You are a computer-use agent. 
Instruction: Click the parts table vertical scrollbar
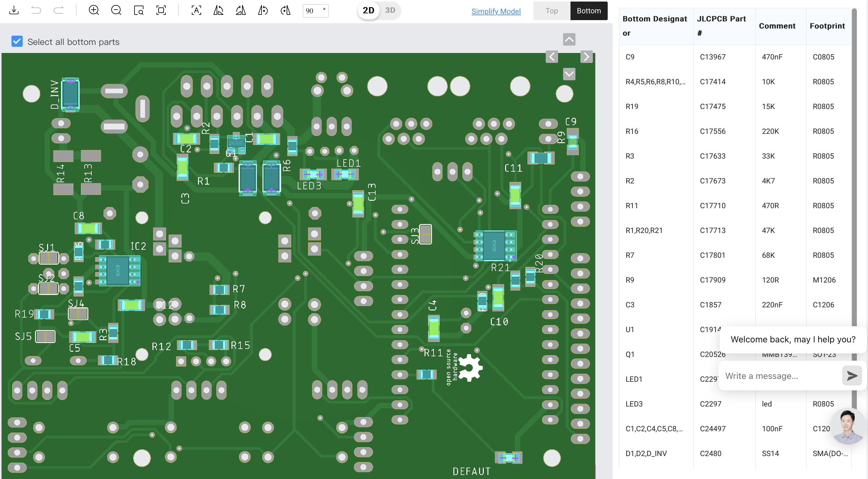(854, 169)
